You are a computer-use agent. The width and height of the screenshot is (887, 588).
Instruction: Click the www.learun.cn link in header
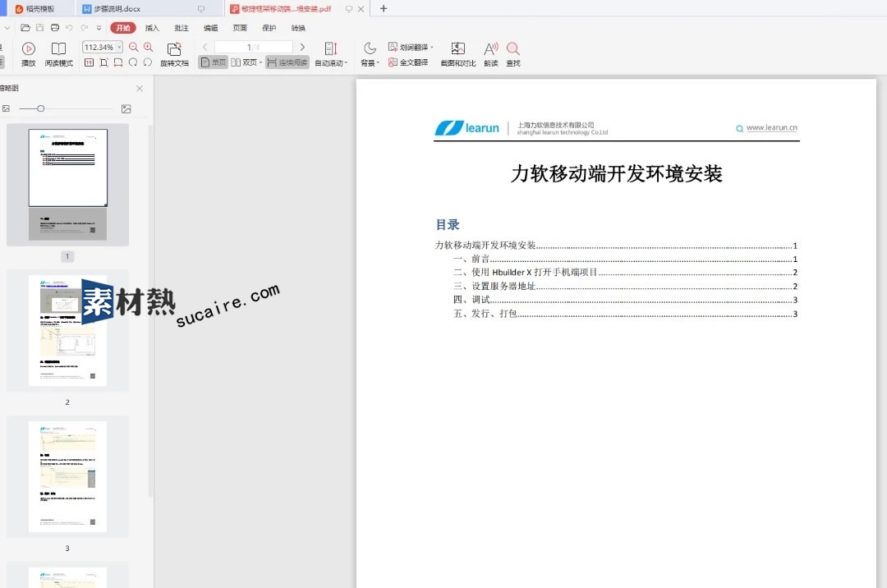point(771,128)
